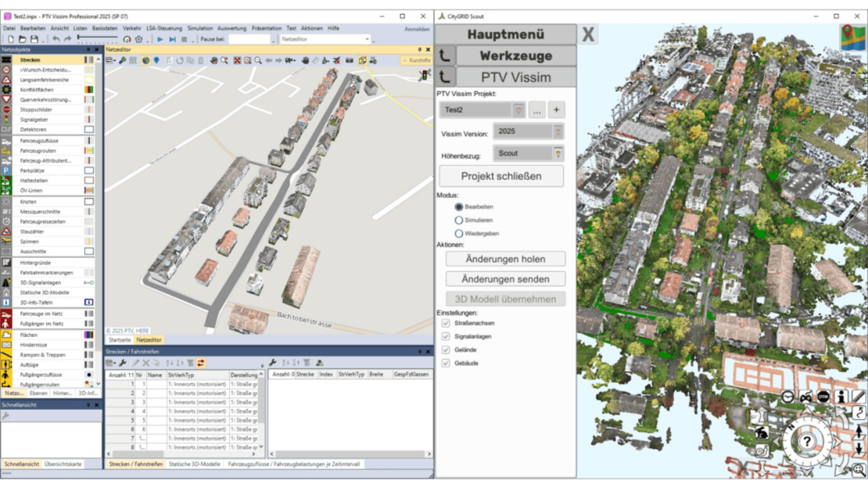Open gamepad navigation icon in CityGRID Scout
The height and width of the screenshot is (488, 868).
click(x=805, y=396)
